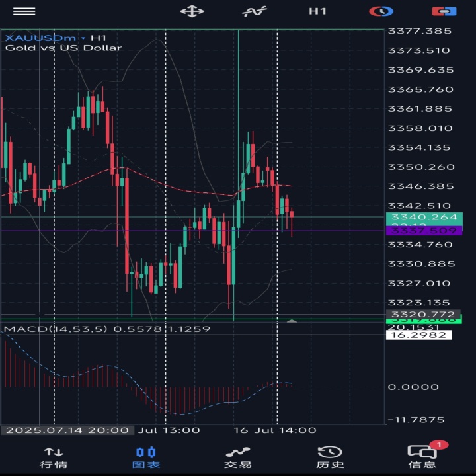Open the hamburger menu
This screenshot has width=476, height=476.
pos(24,11)
